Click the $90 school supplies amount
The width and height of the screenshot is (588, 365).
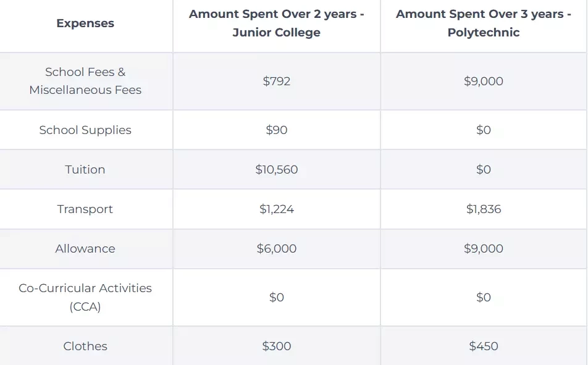click(x=276, y=130)
